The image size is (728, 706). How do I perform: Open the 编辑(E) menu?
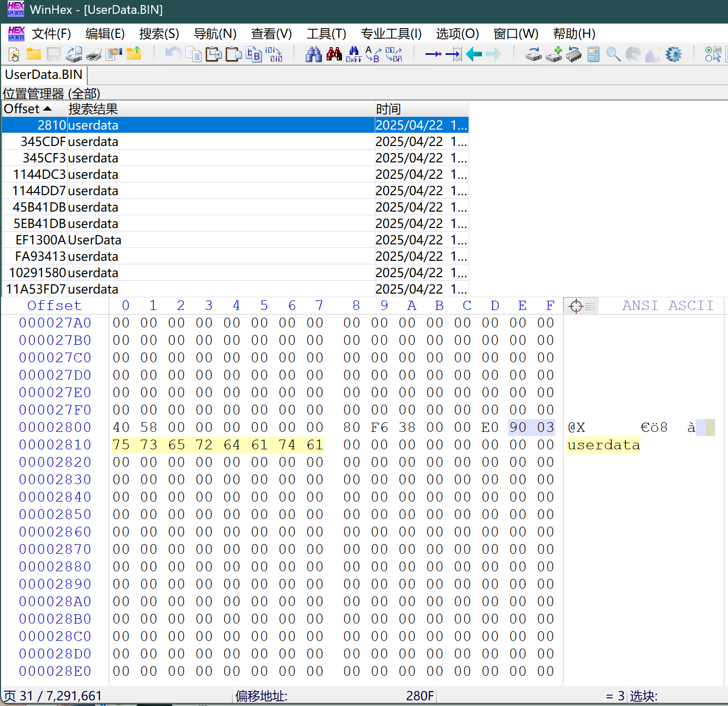coord(105,34)
